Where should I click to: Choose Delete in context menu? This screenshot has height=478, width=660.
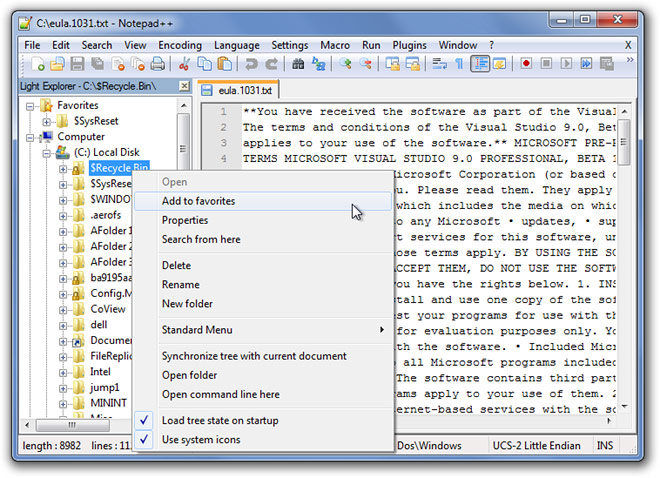point(263,266)
